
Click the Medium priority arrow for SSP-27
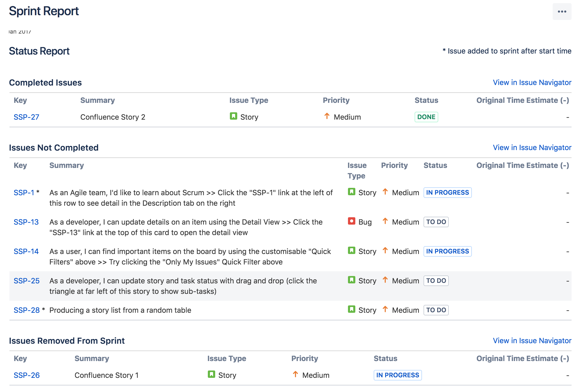pos(327,116)
